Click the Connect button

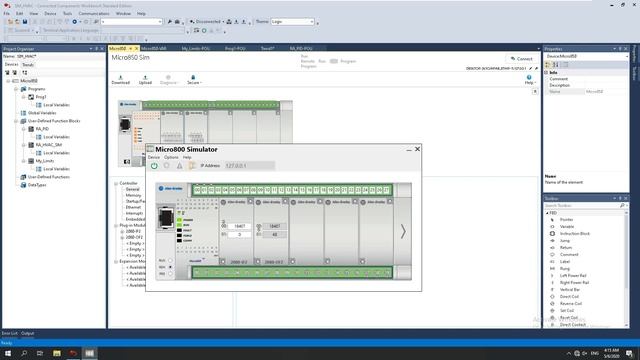pyautogui.click(x=522, y=59)
